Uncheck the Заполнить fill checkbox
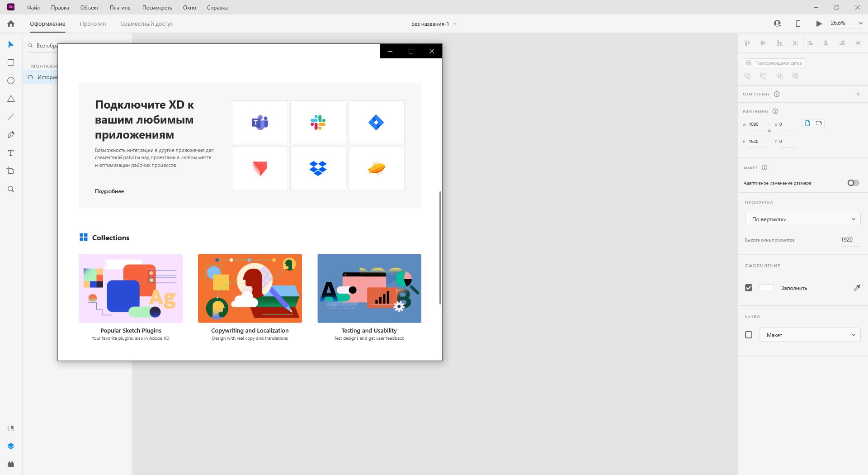Viewport: 868px width, 475px height. point(749,288)
